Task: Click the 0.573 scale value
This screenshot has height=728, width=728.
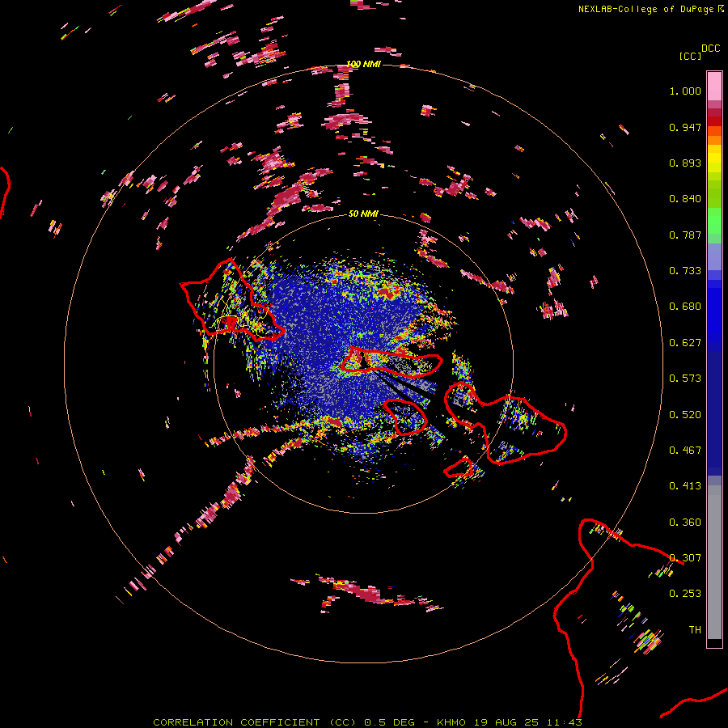Action: click(x=685, y=379)
